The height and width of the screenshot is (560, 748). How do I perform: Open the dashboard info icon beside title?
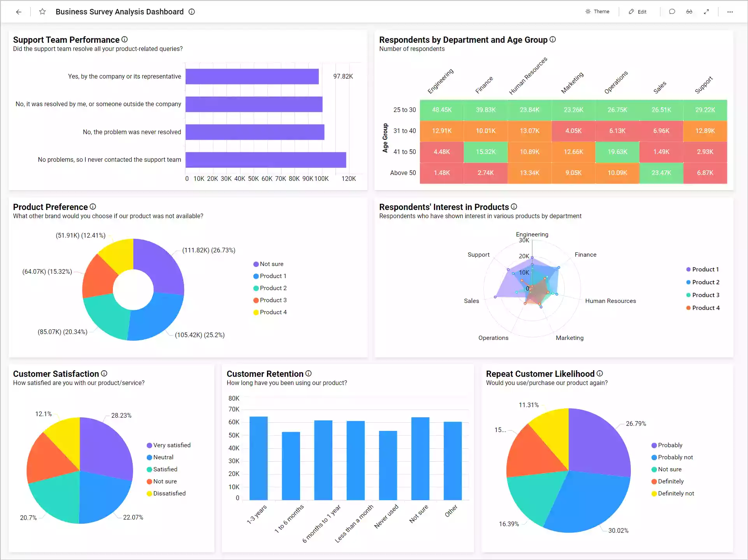pos(192,12)
